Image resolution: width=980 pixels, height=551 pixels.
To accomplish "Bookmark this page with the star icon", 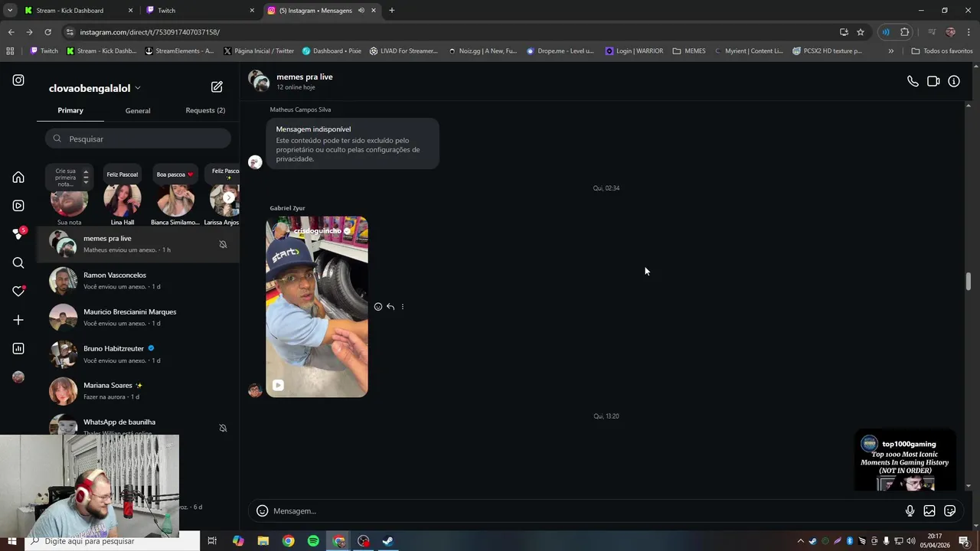I will pyautogui.click(x=861, y=32).
